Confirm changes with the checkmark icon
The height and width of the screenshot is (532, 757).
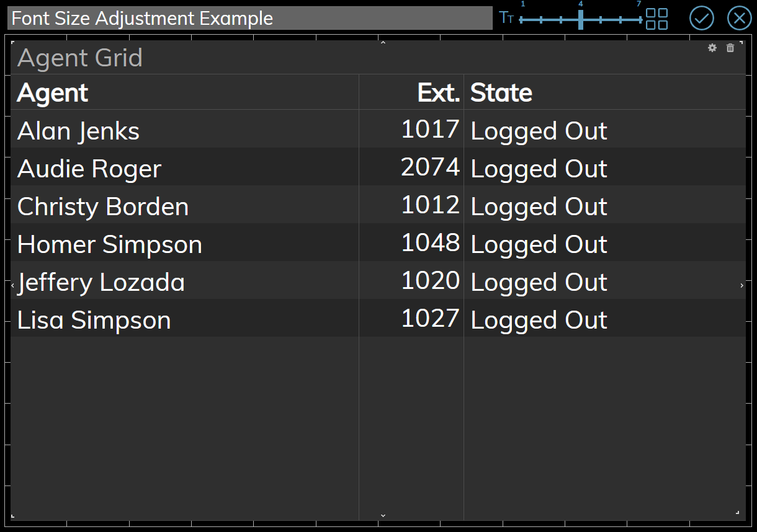[x=702, y=18]
